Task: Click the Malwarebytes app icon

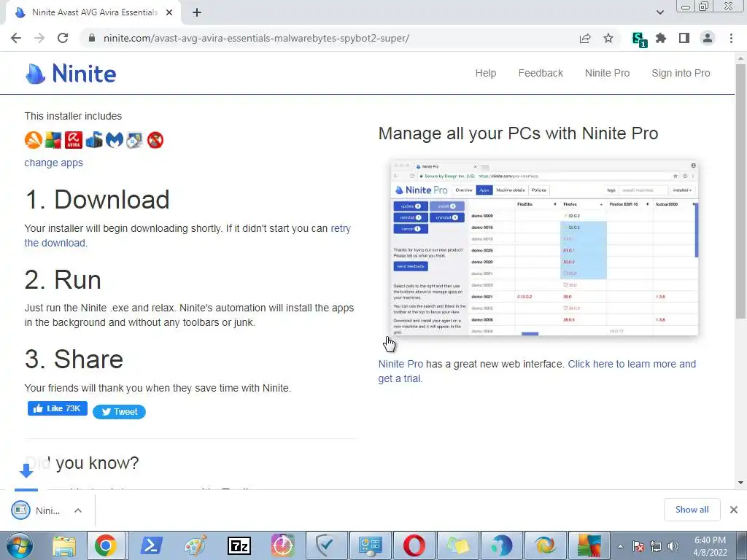Action: pyautogui.click(x=115, y=140)
